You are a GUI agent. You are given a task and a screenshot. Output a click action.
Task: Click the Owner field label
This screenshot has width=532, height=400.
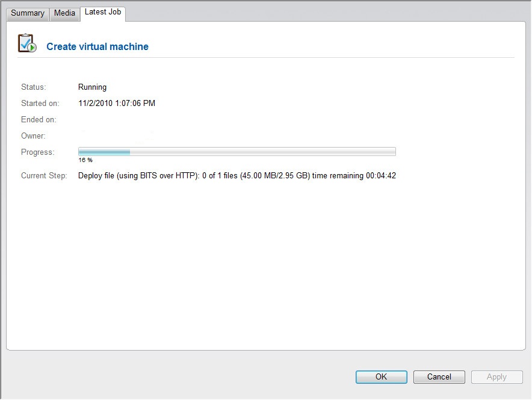[x=33, y=136]
